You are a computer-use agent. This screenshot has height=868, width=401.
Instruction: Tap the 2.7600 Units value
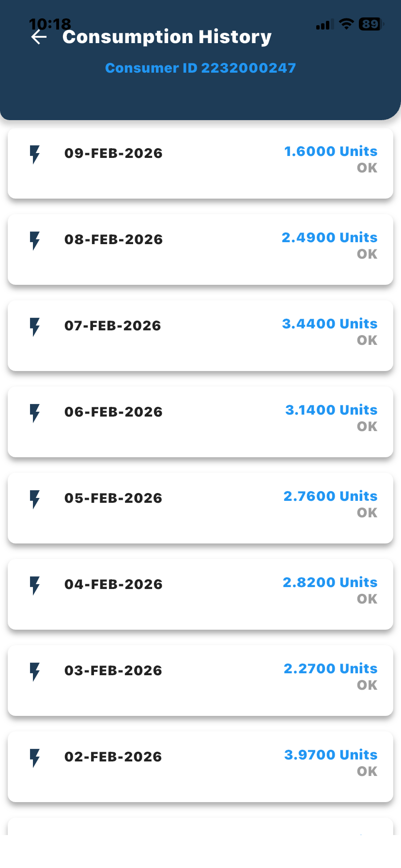330,496
